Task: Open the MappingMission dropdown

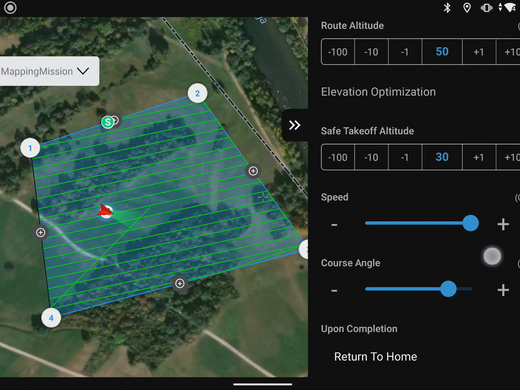Action: [49, 71]
